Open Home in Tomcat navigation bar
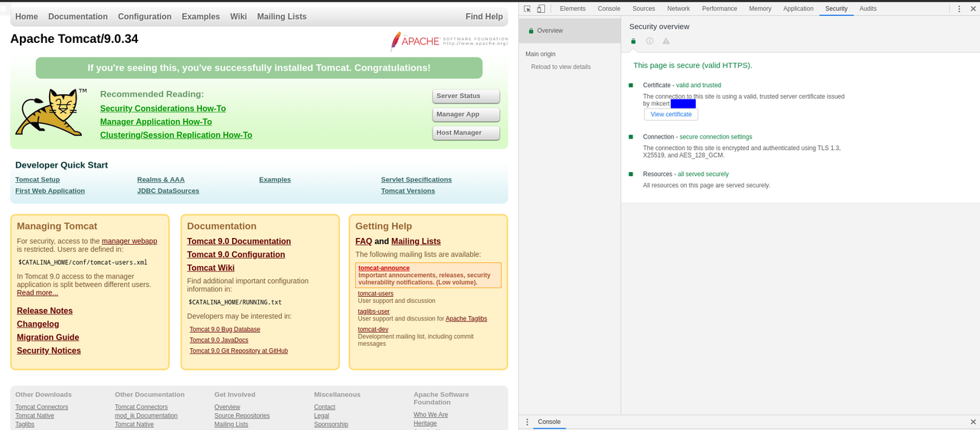The image size is (980, 430). [27, 16]
